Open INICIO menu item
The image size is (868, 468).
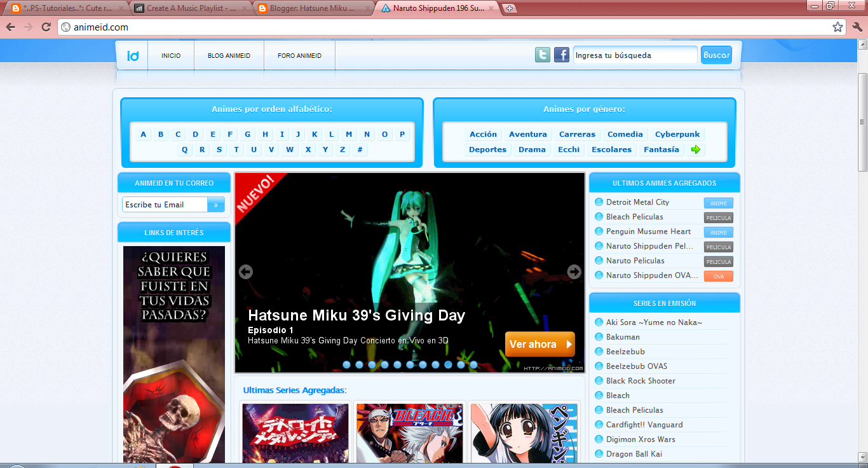[x=171, y=56]
